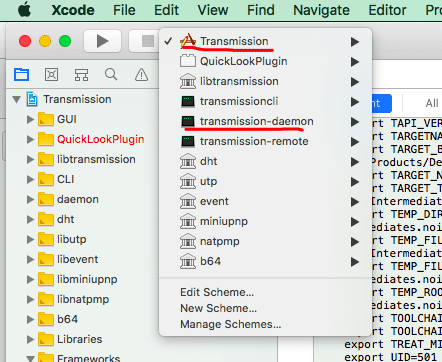Open the Navigate menu
The image size is (442, 362).
[321, 10]
